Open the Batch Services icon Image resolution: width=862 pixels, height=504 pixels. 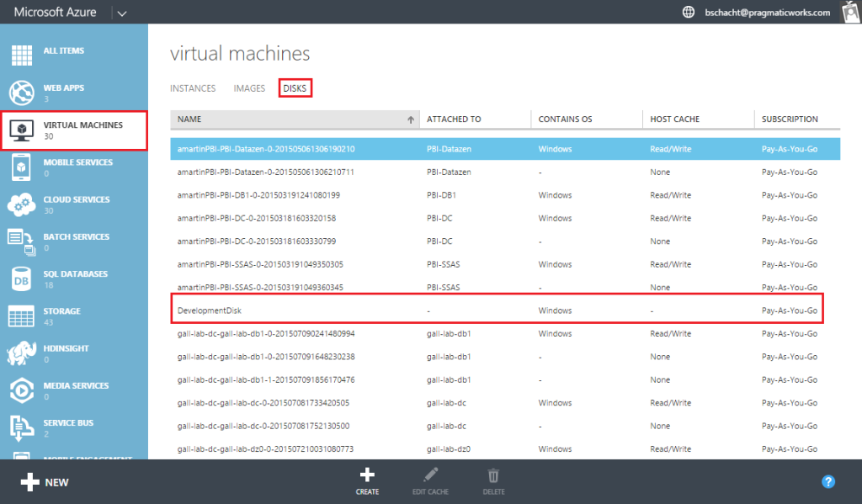[x=21, y=241]
